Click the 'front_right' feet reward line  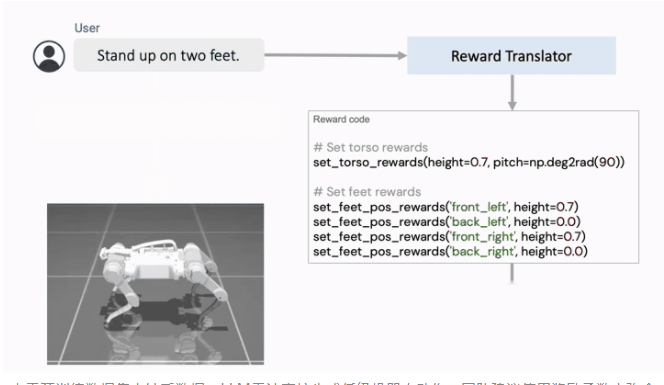pyautogui.click(x=449, y=236)
